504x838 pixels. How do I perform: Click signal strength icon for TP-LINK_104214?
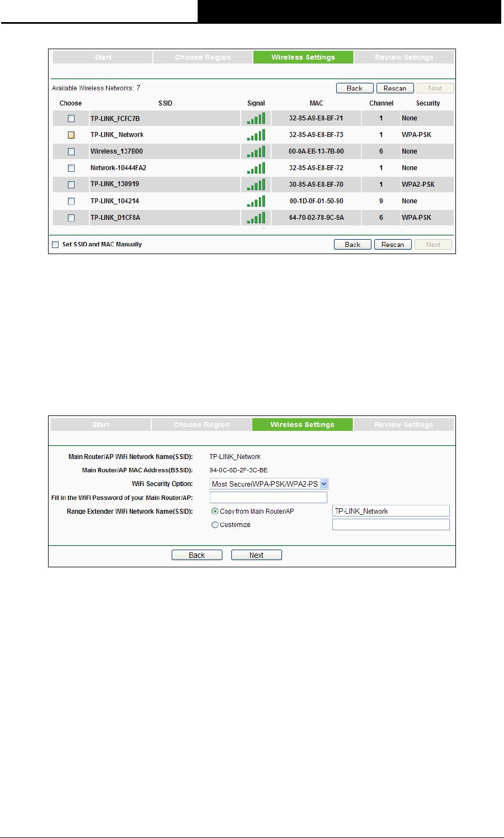point(256,201)
